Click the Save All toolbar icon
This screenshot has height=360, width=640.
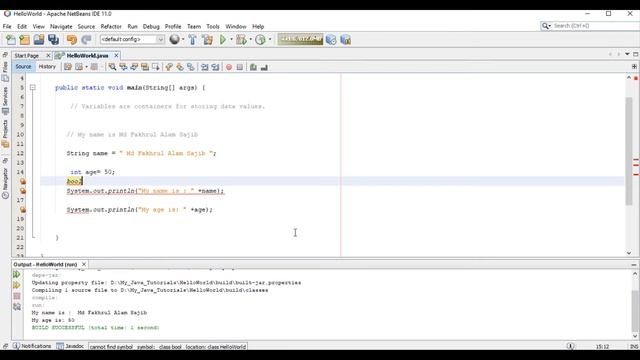coord(53,40)
